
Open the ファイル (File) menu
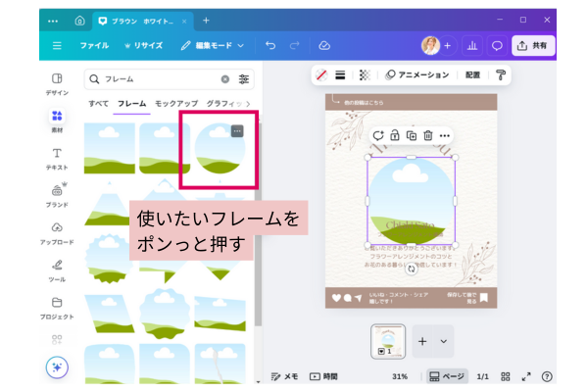point(94,45)
